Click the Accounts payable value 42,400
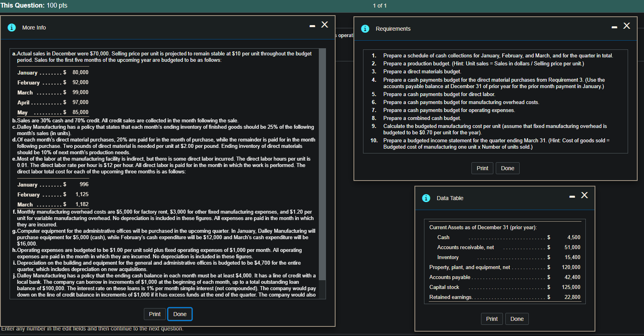 pos(572,277)
